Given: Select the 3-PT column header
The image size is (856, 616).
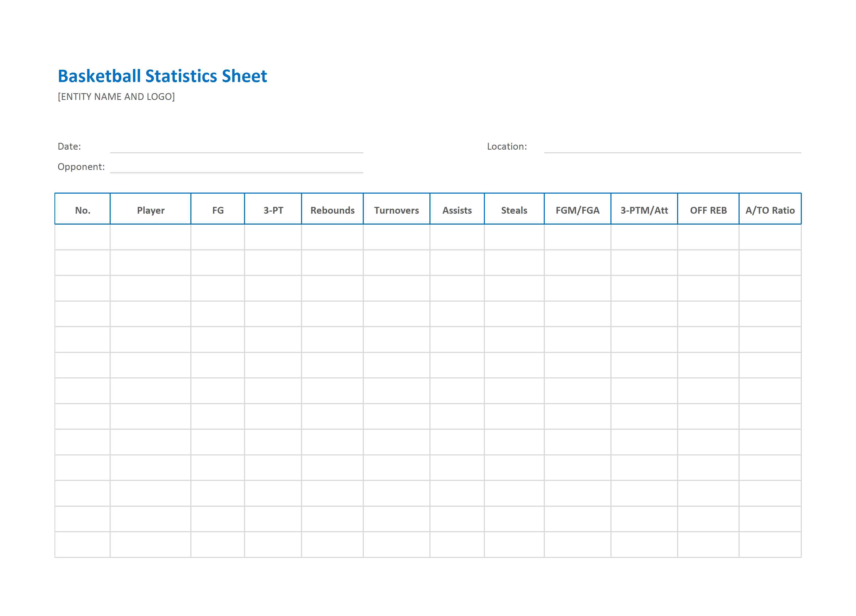Looking at the screenshot, I should [273, 209].
